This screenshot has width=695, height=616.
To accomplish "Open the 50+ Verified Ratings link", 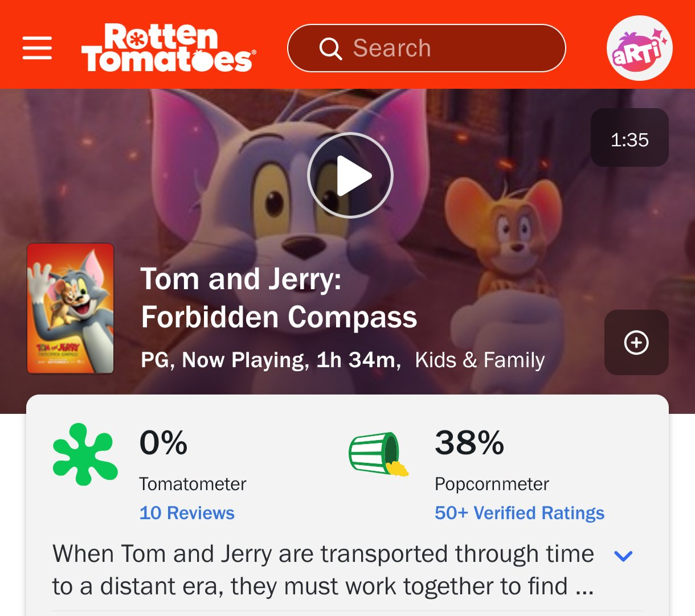I will click(520, 513).
